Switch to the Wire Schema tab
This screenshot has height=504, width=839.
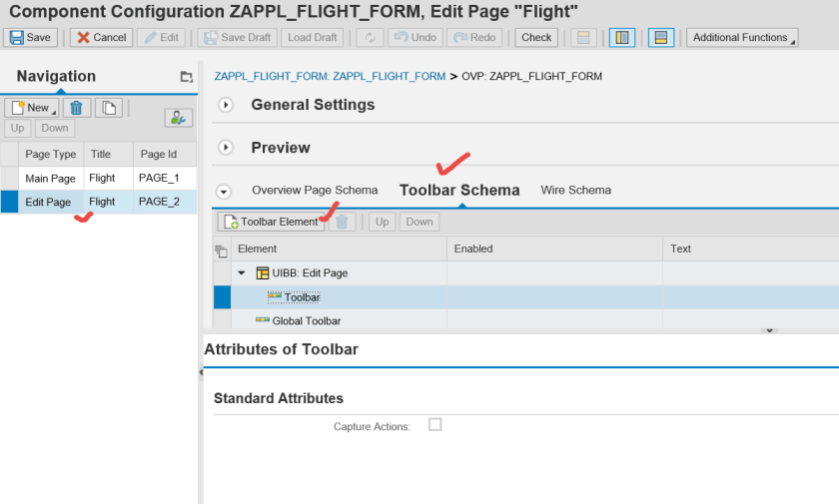575,190
